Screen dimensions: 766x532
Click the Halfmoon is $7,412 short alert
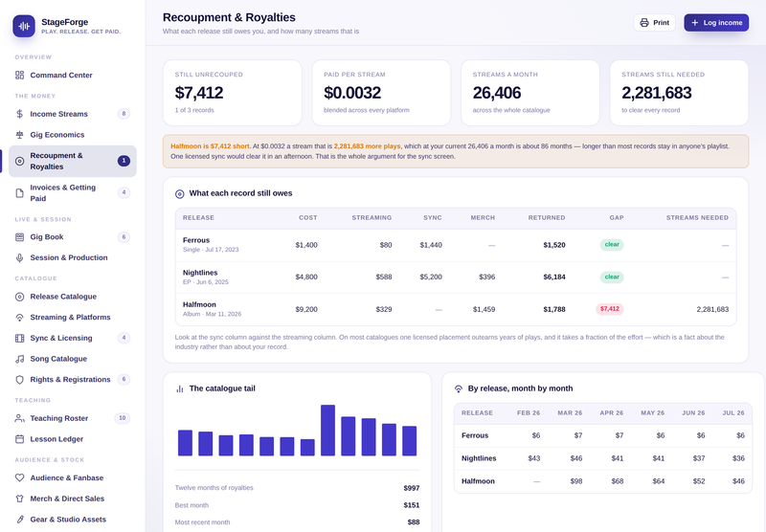coord(456,151)
